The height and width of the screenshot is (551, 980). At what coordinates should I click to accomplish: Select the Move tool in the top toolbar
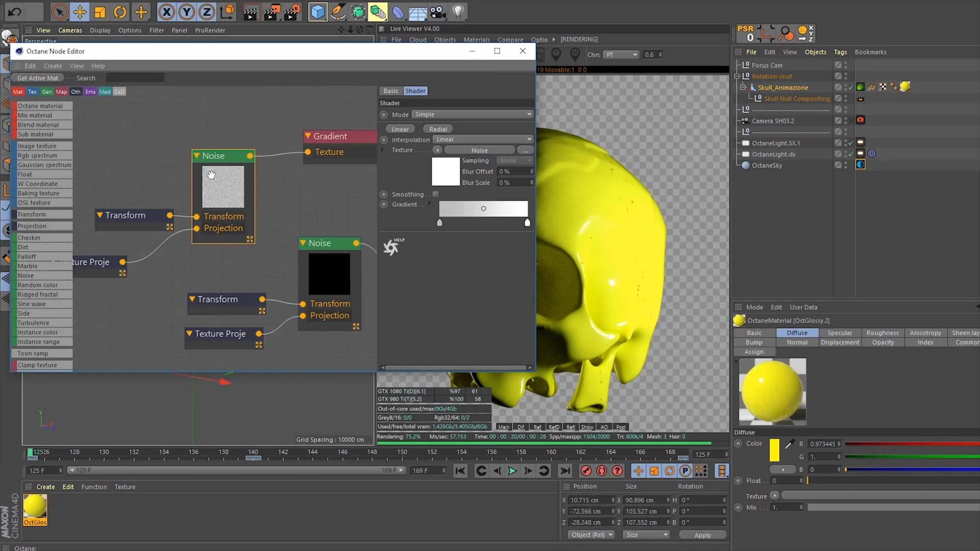80,12
